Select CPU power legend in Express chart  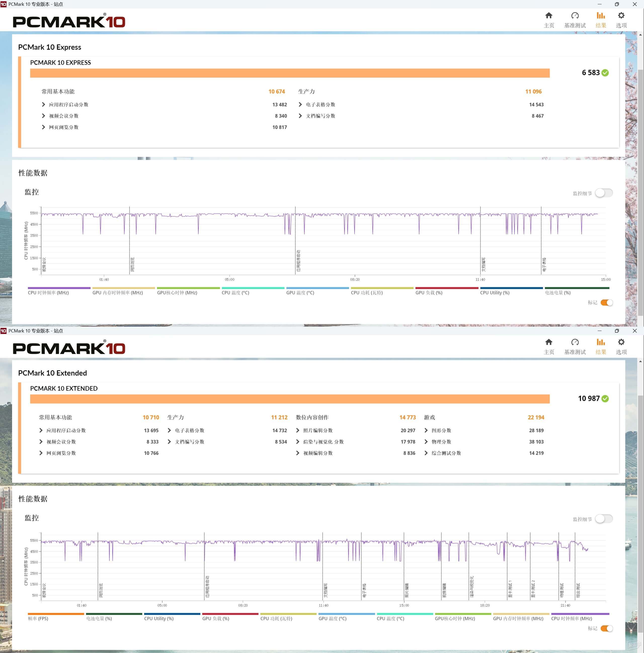[x=382, y=291]
